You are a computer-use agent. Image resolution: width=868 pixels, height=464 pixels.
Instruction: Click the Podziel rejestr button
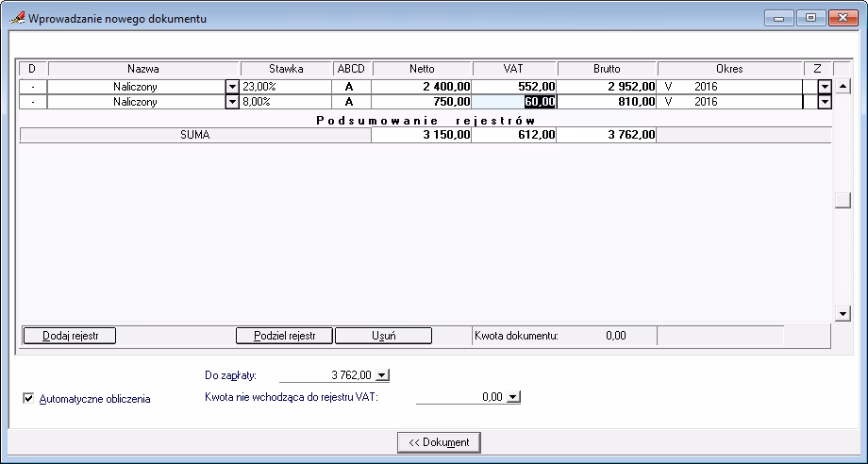click(x=285, y=336)
